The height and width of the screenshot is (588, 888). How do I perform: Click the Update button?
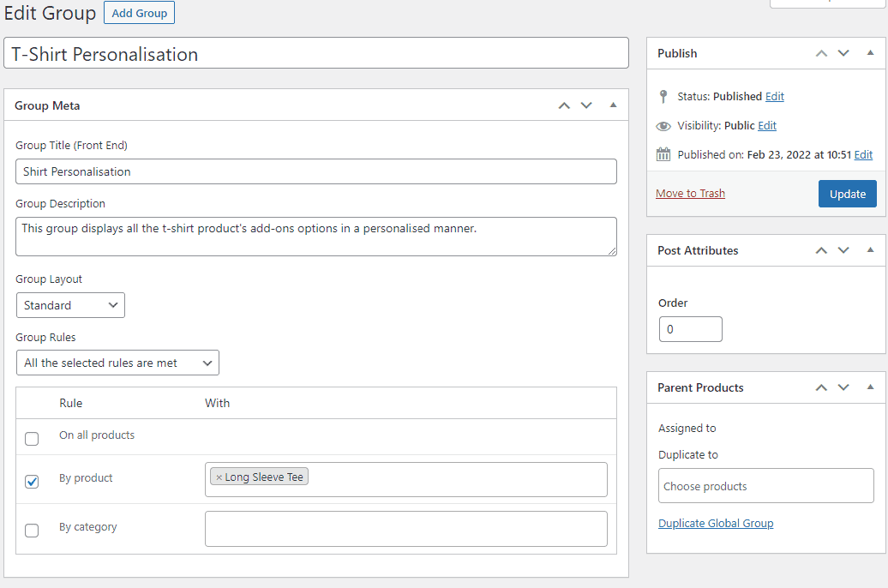[x=847, y=194]
